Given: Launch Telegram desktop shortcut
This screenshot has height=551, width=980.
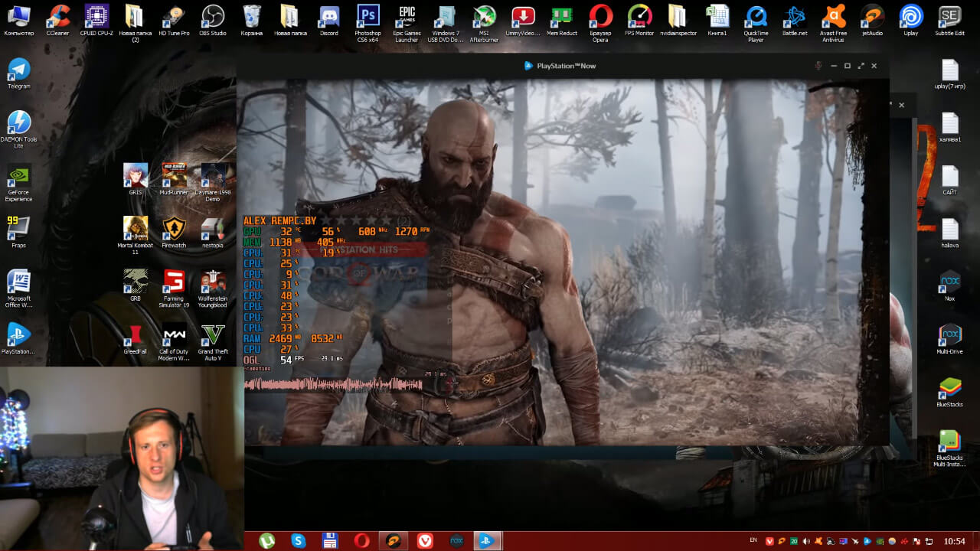Looking at the screenshot, I should pyautogui.click(x=18, y=73).
